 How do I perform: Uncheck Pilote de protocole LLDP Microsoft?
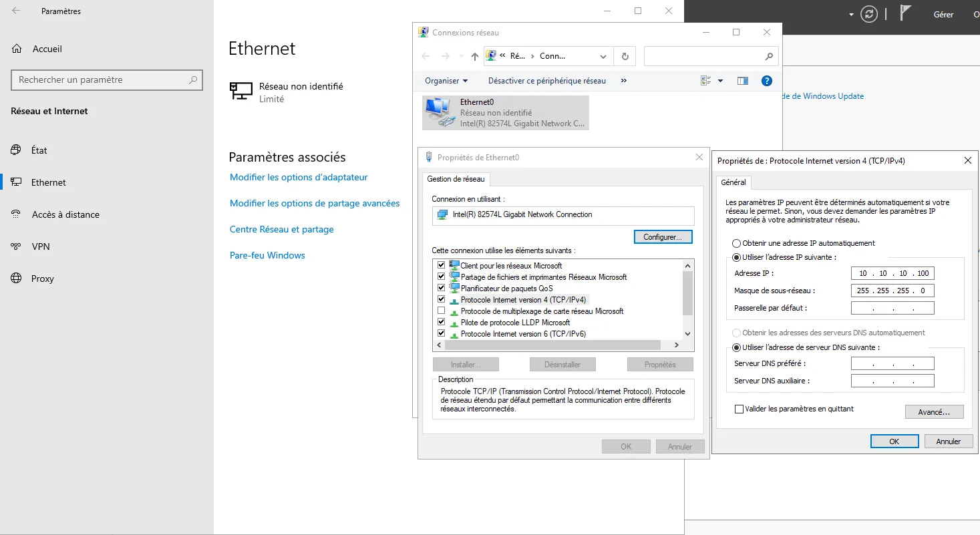[441, 323]
